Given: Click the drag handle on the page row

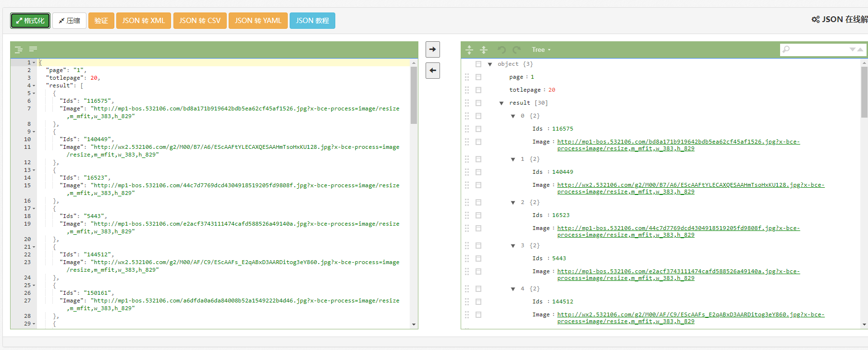Looking at the screenshot, I should [467, 77].
